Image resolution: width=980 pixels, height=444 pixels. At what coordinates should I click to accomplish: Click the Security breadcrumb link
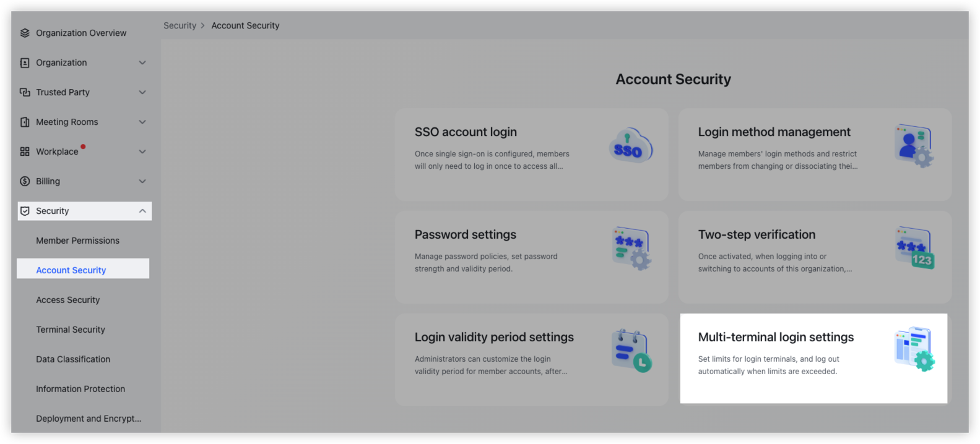coord(180,25)
